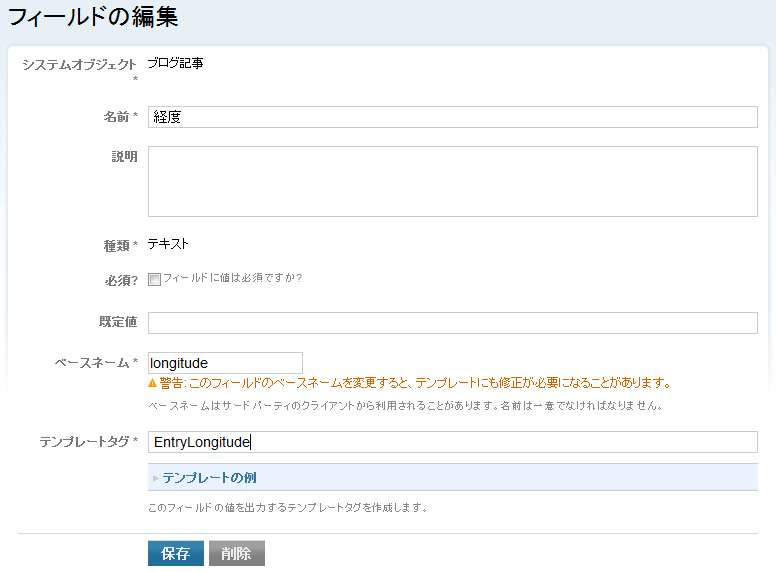Image resolution: width=776 pixels, height=572 pixels.
Task: Click inside the 説明 description textarea
Action: pyautogui.click(x=452, y=181)
